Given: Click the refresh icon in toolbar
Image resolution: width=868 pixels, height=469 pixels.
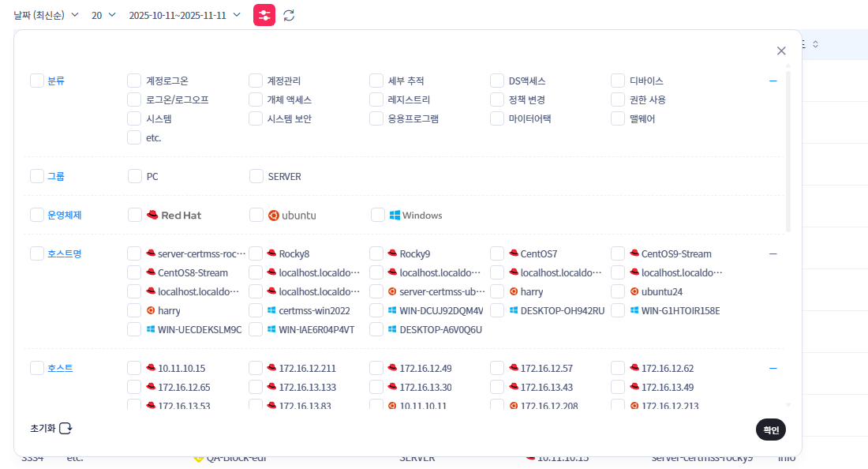Looking at the screenshot, I should pos(289,15).
